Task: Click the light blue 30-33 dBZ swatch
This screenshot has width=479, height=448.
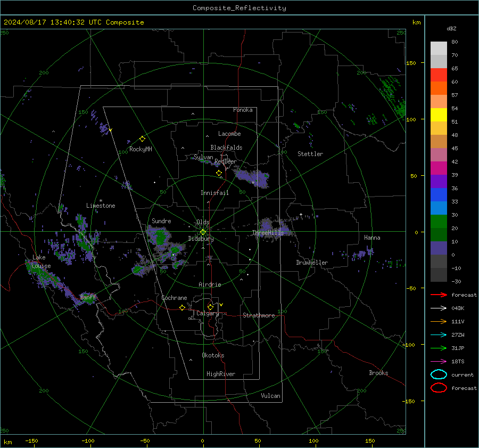Action: 439,208
